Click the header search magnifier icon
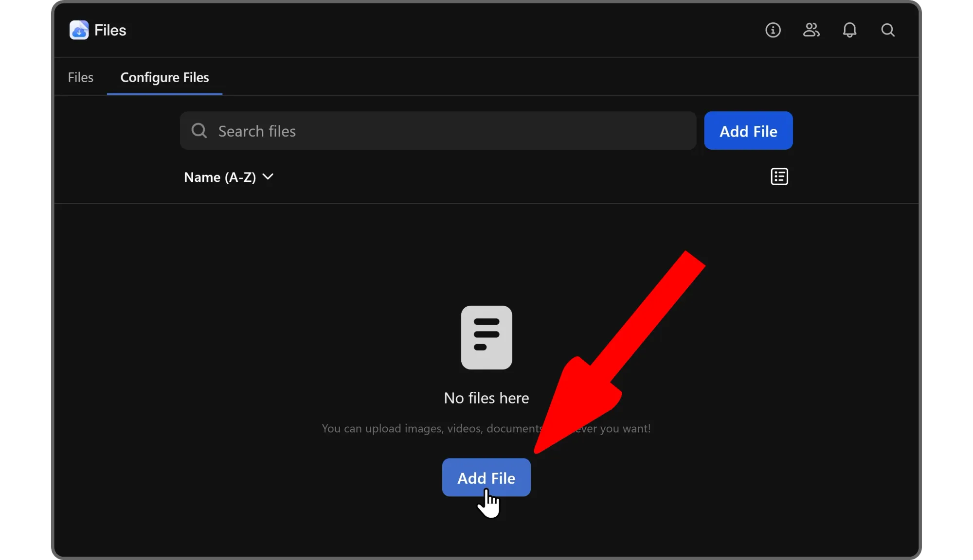Viewport: 973px width, 560px height. [888, 30]
